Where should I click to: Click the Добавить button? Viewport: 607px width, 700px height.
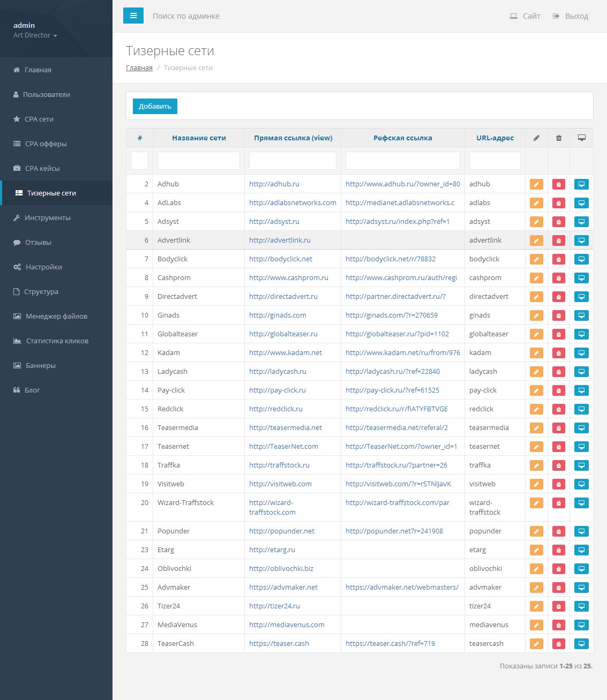(155, 106)
